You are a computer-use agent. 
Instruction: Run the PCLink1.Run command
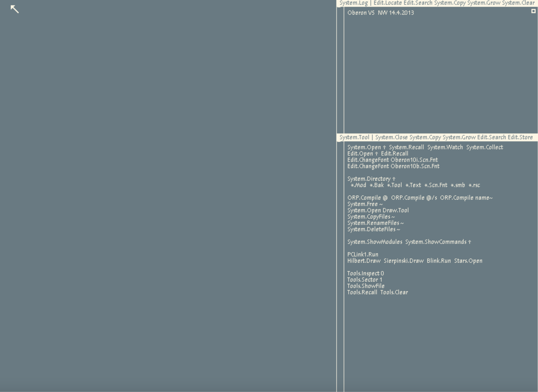point(363,255)
